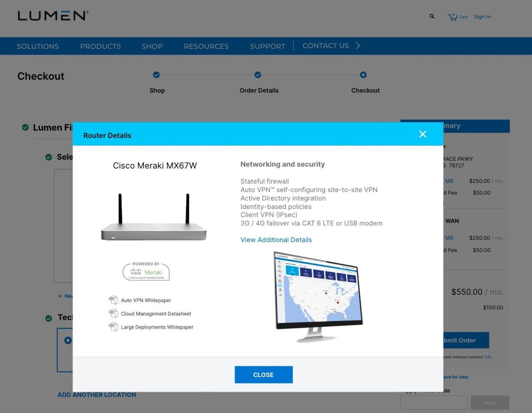
Task: Click the Shop step checkmark indicator
Action: point(156,75)
